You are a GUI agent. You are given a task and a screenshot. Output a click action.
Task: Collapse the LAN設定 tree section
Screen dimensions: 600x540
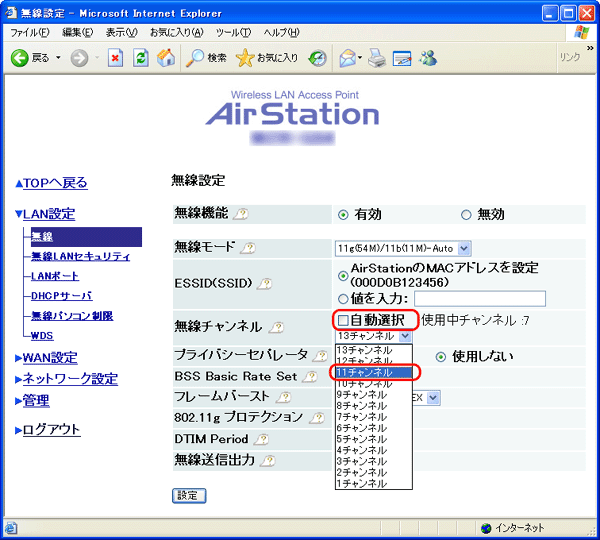pos(19,214)
